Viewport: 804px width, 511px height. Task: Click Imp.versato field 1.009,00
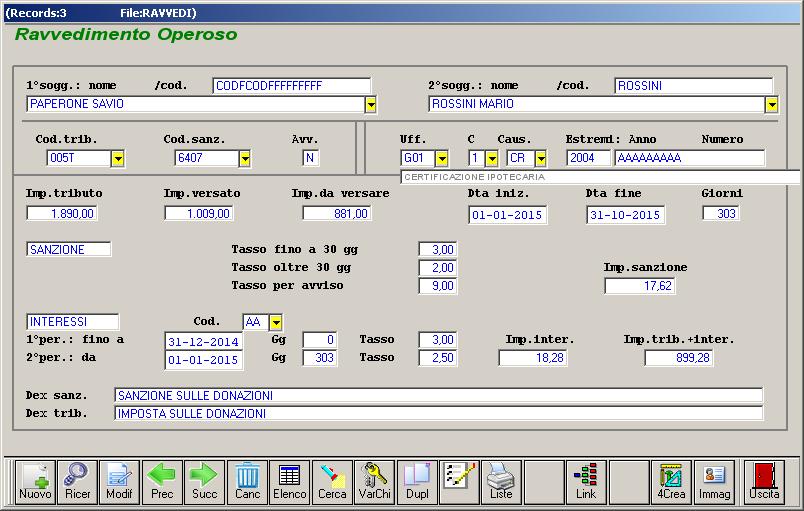(x=199, y=213)
